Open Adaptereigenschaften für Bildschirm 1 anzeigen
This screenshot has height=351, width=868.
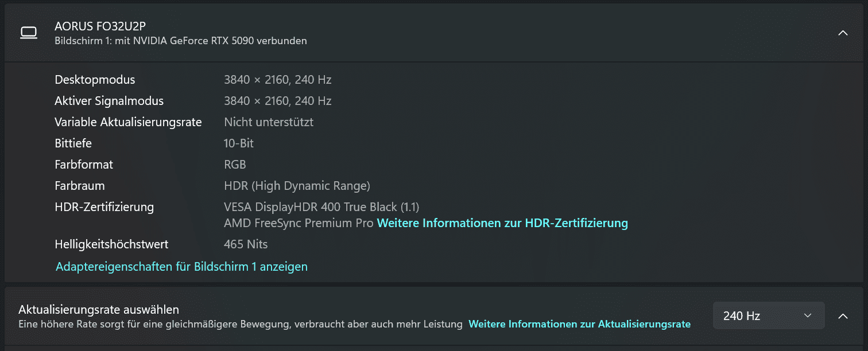(181, 267)
